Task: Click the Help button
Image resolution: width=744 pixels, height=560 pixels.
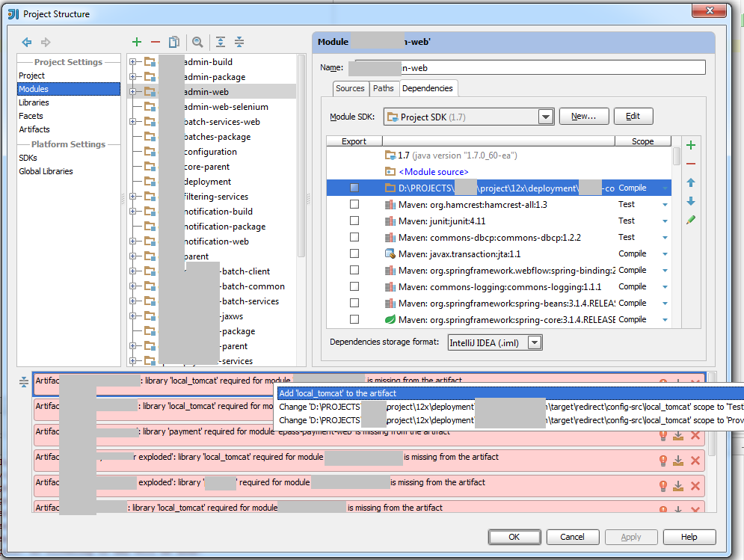Action: coord(689,537)
